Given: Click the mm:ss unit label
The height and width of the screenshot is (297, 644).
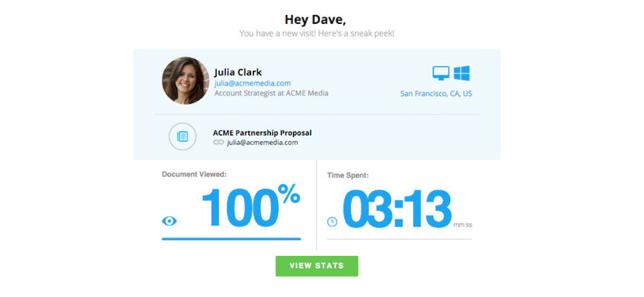Looking at the screenshot, I should [463, 225].
